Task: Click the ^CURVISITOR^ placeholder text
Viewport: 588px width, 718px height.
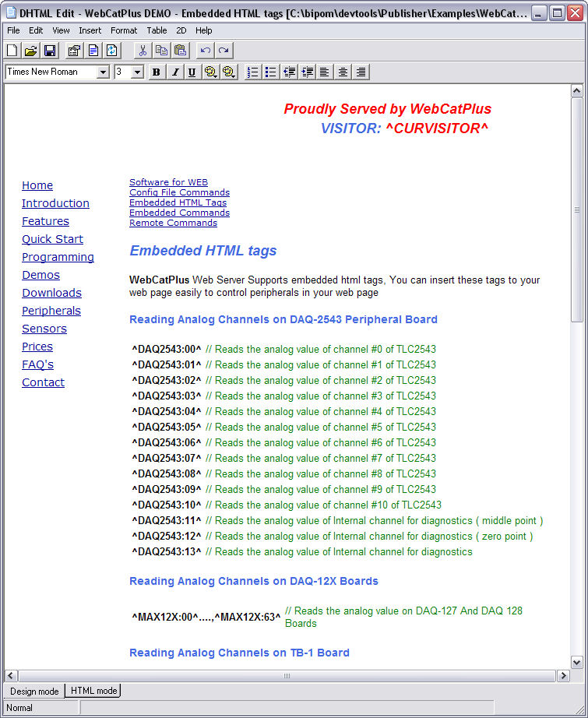Action: [x=437, y=128]
